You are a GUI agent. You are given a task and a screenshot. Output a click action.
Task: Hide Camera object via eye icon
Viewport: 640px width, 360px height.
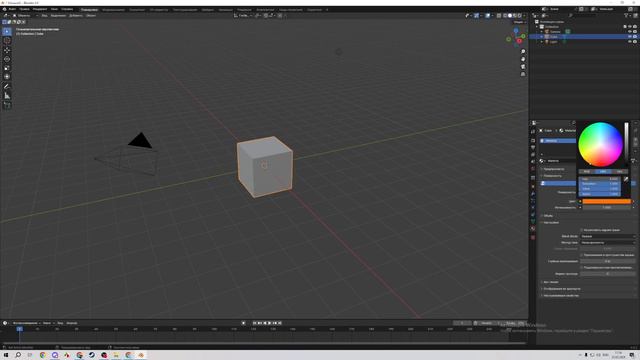(629, 31)
